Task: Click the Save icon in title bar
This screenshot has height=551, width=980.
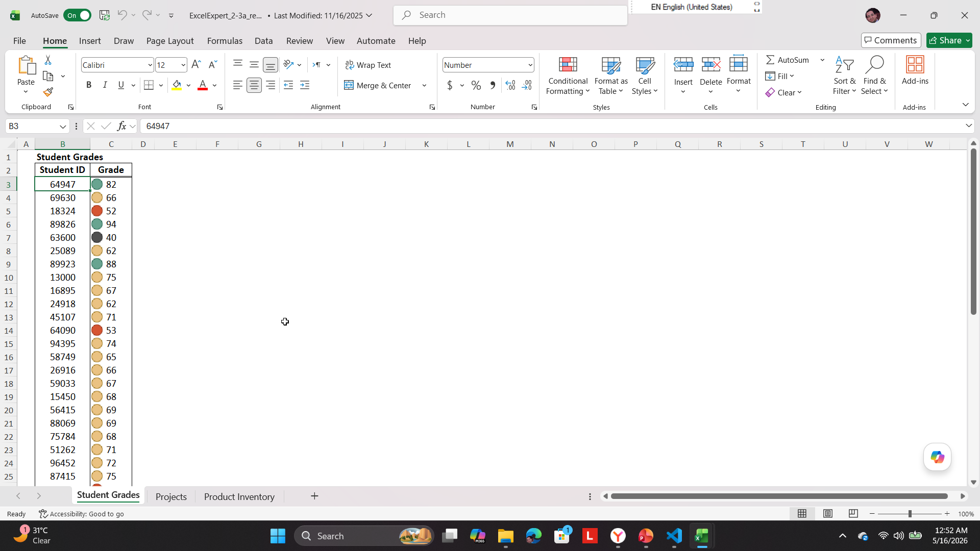Action: [105, 15]
